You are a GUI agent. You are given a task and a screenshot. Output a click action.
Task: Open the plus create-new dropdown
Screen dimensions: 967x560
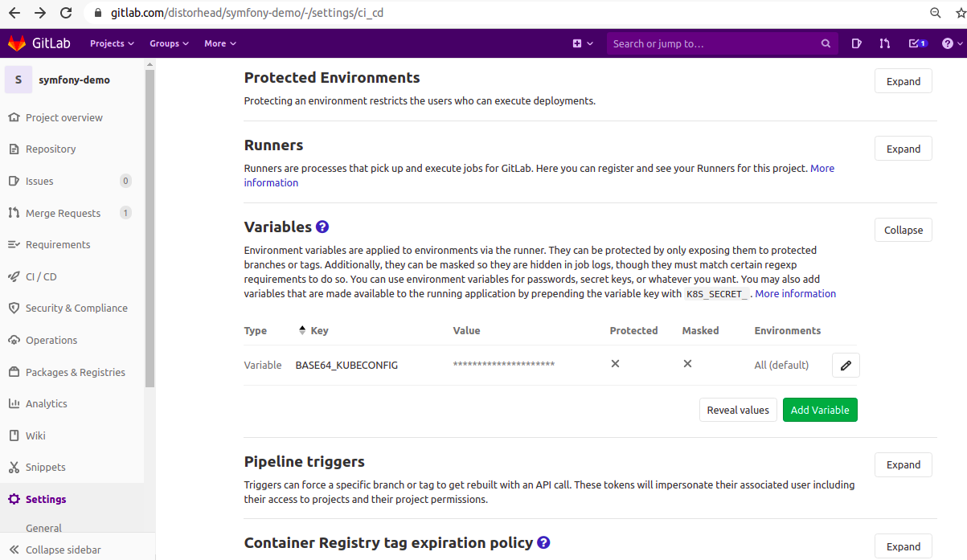coord(582,43)
